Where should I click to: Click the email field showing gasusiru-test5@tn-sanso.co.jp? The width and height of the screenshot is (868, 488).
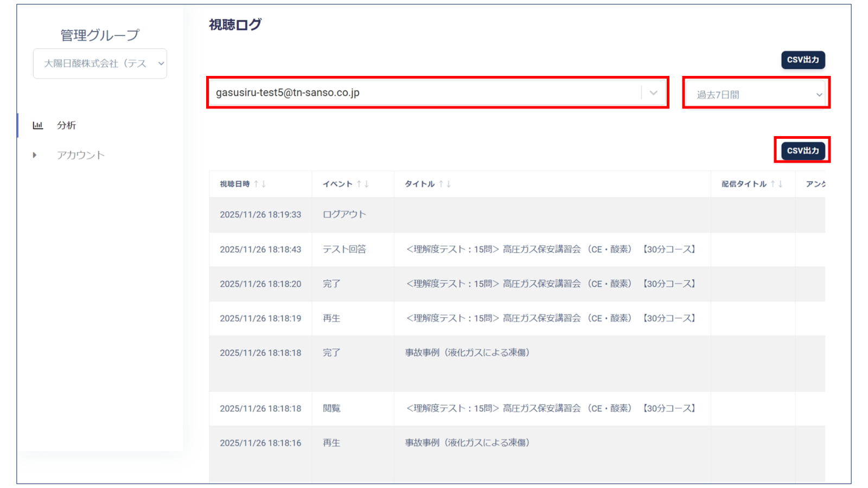click(x=423, y=93)
